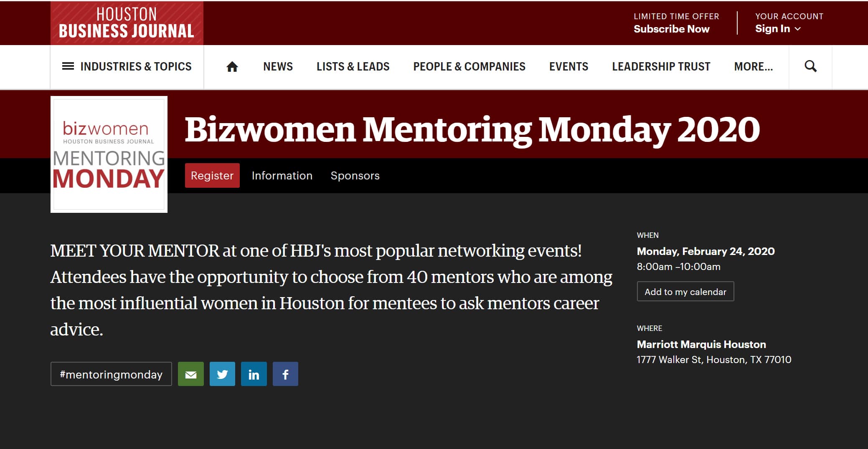
Task: Open the Events navigation item
Action: click(569, 67)
